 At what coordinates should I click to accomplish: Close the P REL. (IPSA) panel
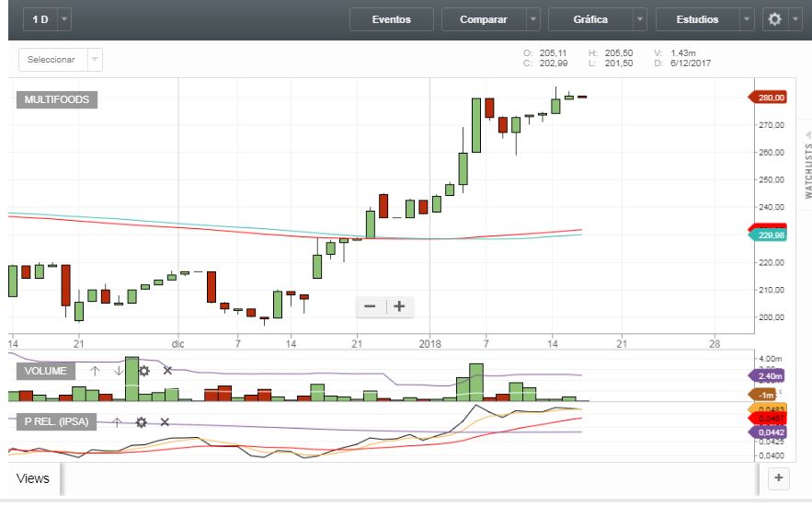coord(165,422)
